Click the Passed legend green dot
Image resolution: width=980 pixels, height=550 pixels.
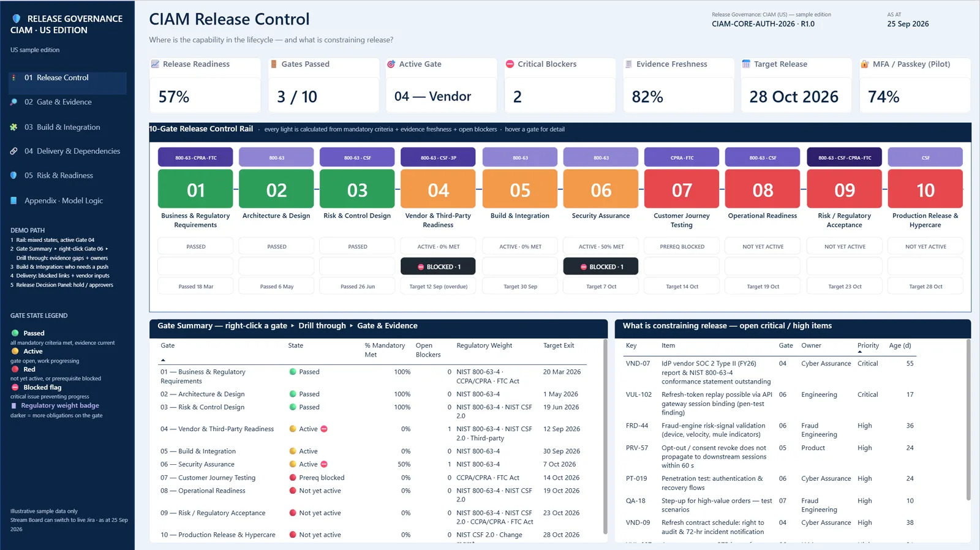[x=15, y=333]
